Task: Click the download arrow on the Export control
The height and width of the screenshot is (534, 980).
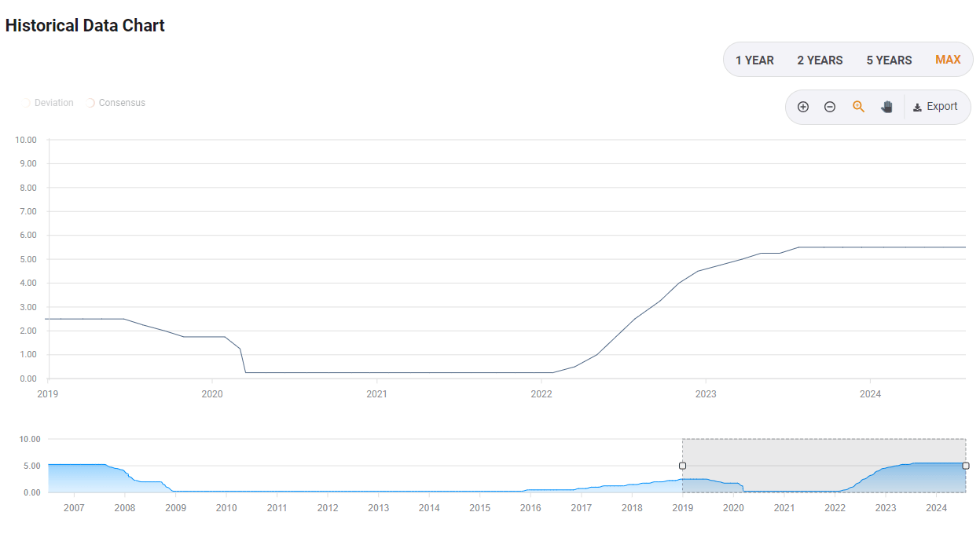Action: [x=917, y=106]
